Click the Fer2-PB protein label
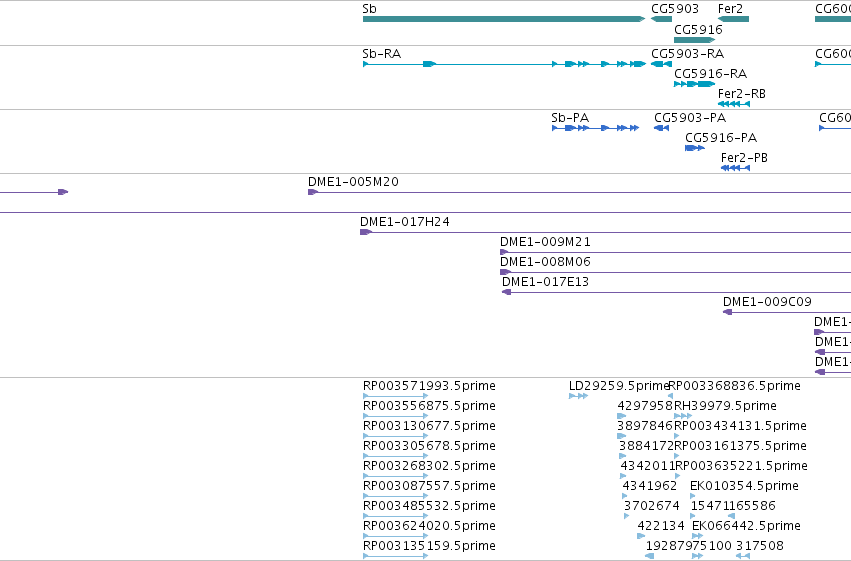 click(744, 158)
